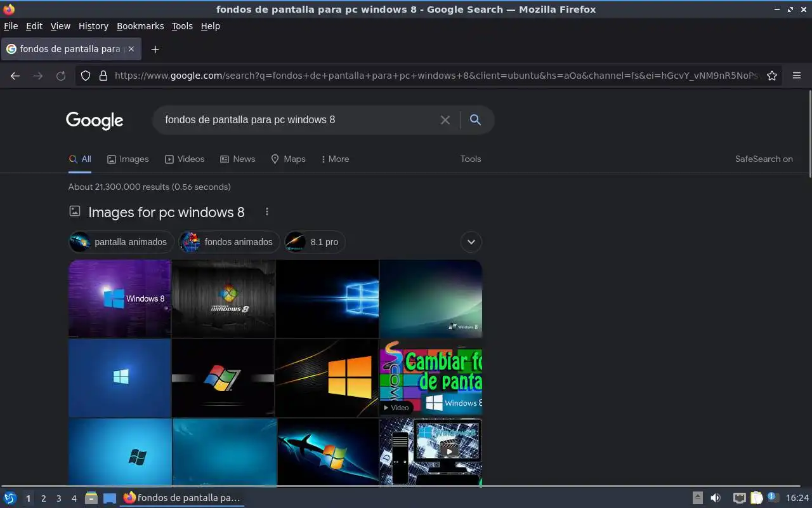Open the Firefox hamburger application menu
This screenshot has height=508, width=812.
click(x=797, y=76)
